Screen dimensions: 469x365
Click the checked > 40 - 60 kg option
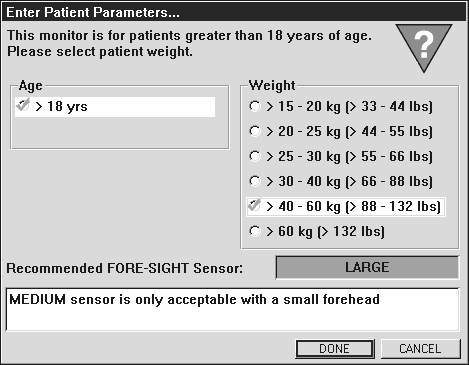346,207
